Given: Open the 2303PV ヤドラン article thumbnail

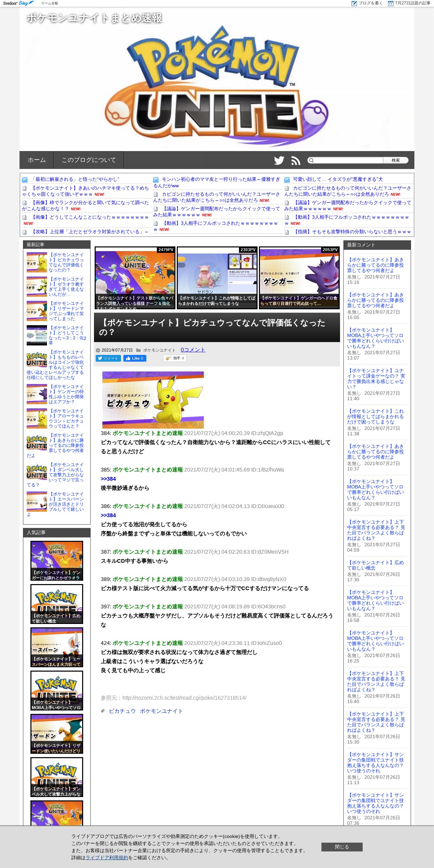Looking at the screenshot, I should click(x=217, y=278).
